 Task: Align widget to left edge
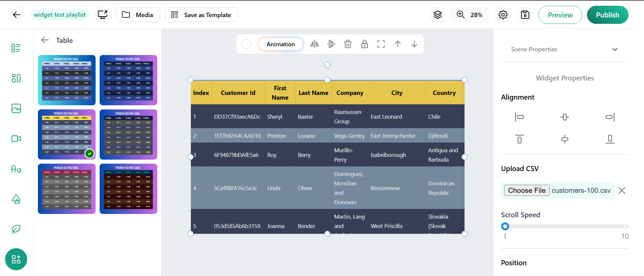tap(519, 117)
